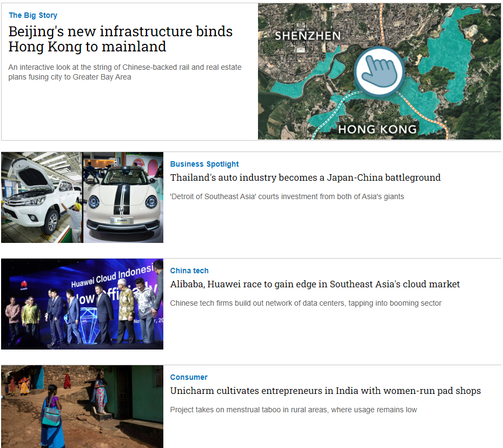Open the Consumer category

189,377
